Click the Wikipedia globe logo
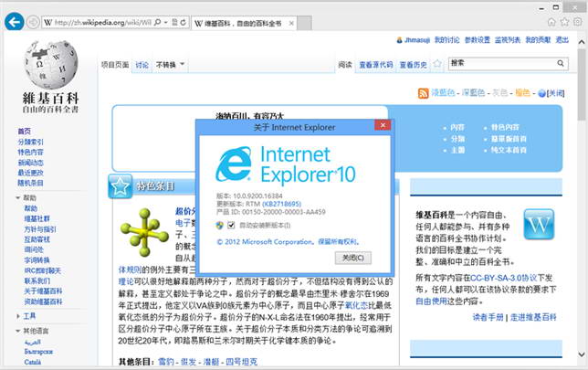The height and width of the screenshot is (370, 588). (51, 64)
